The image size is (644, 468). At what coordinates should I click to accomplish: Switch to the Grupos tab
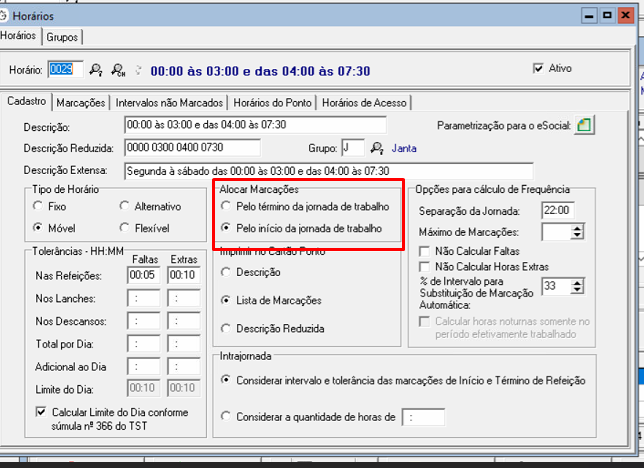[62, 36]
